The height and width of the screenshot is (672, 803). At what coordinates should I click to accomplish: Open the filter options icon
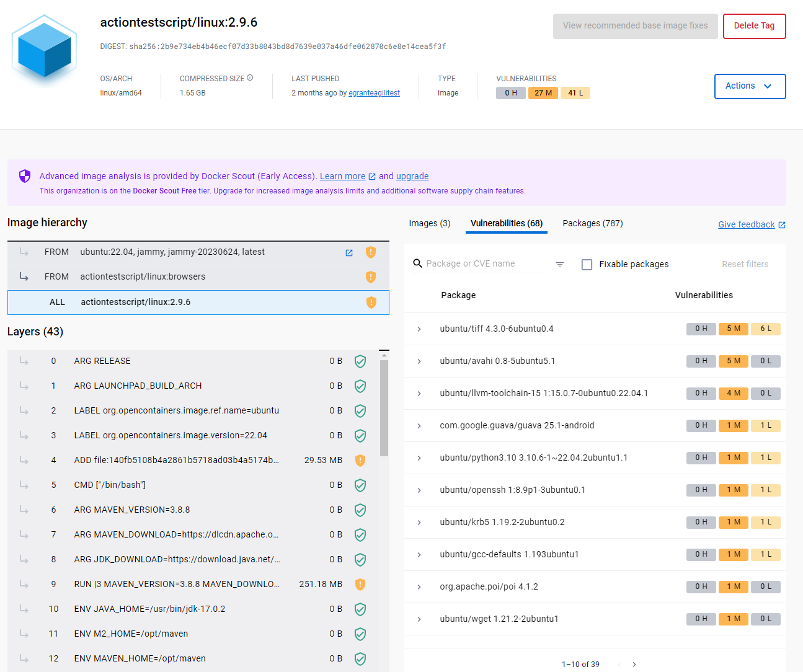(x=560, y=265)
